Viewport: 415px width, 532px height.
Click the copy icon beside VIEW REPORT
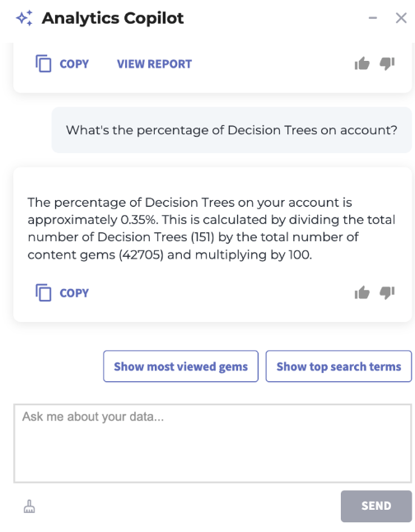[44, 63]
